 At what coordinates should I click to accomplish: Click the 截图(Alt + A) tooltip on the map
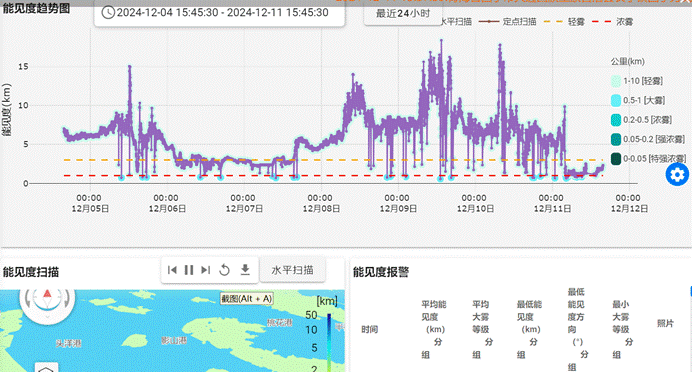(247, 299)
